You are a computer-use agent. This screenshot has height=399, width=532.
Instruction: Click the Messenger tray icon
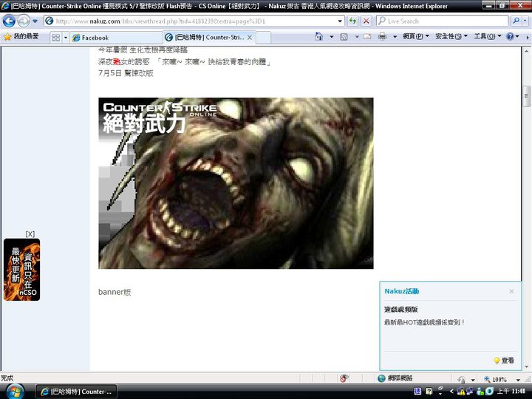[x=480, y=391]
